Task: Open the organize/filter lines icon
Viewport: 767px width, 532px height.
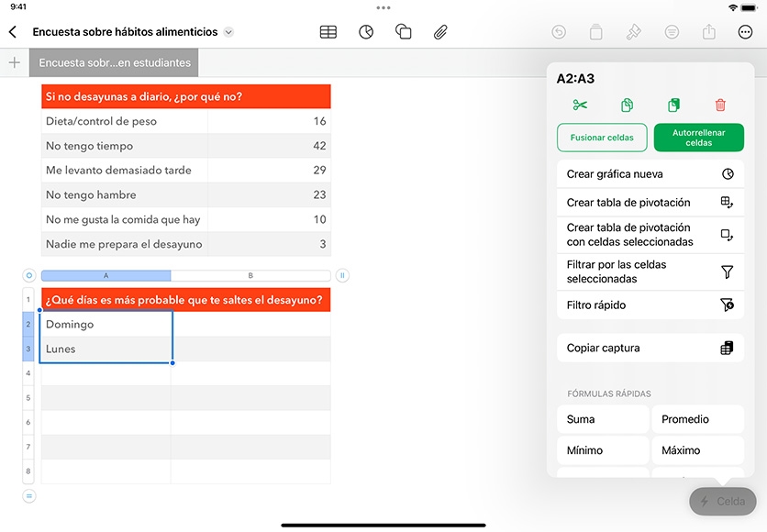Action: [x=672, y=32]
